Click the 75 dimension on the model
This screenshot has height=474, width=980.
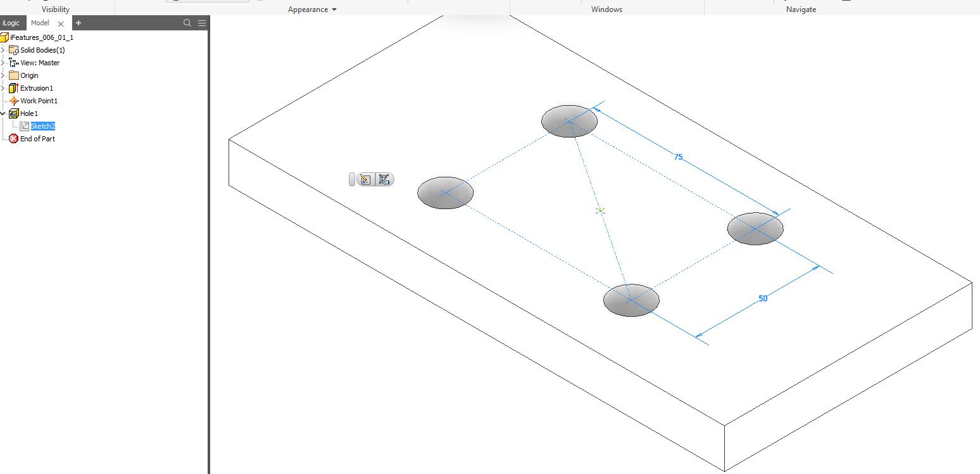click(678, 157)
